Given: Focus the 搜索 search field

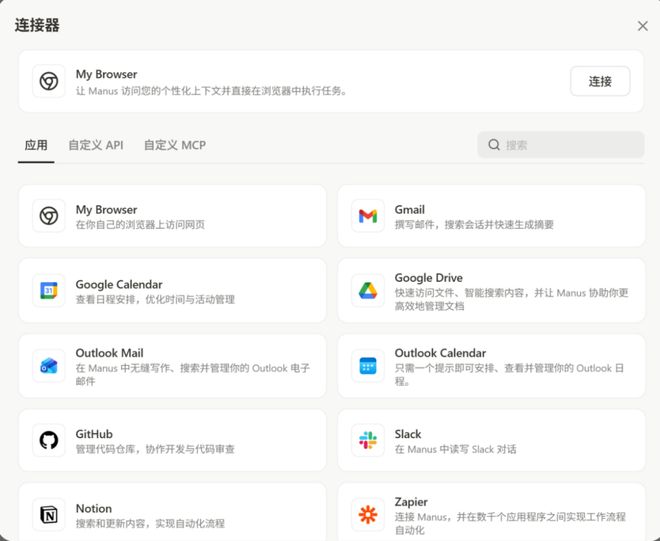Looking at the screenshot, I should click(x=570, y=145).
